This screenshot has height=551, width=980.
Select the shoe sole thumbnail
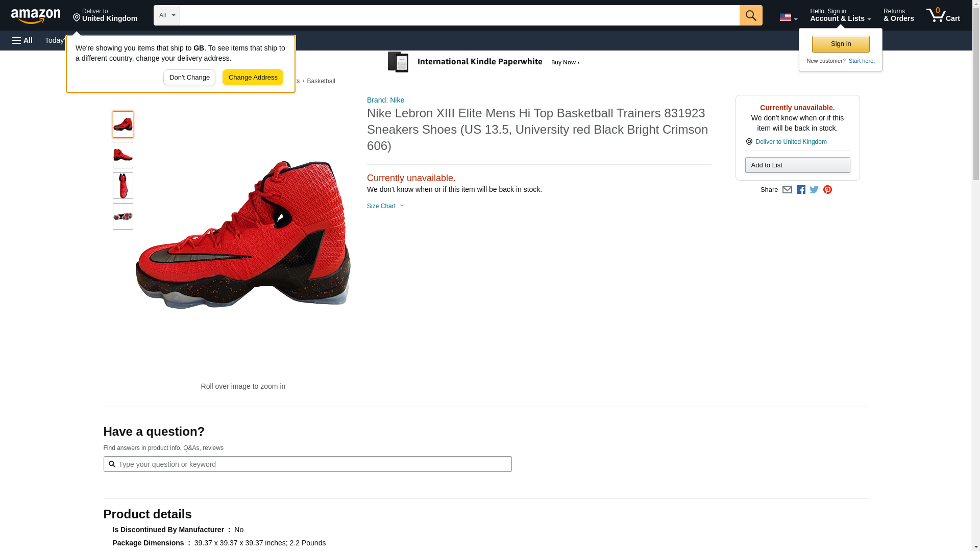click(123, 216)
